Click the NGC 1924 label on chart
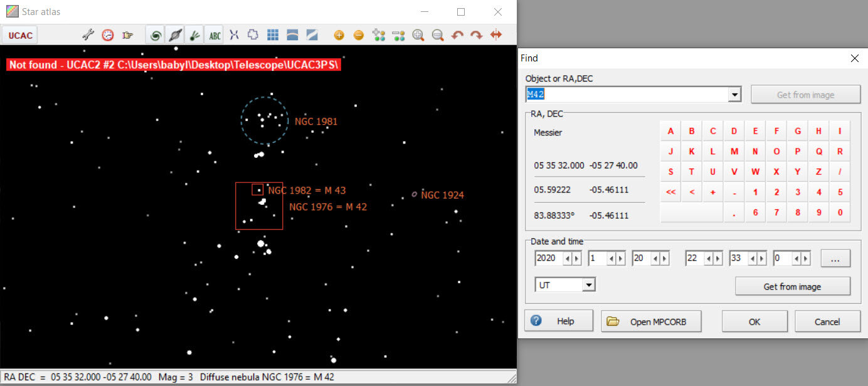This screenshot has height=386, width=868. tap(443, 195)
